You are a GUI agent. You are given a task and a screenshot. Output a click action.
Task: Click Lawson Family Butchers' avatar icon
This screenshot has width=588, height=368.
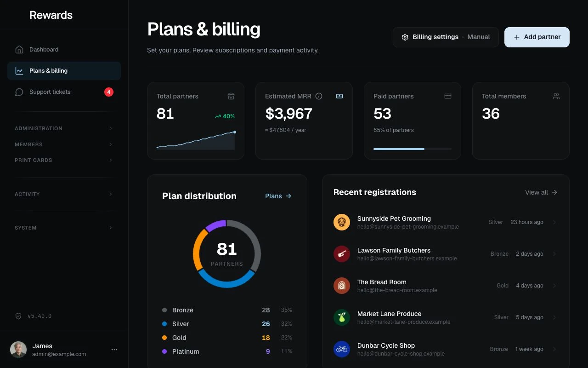[x=342, y=254]
